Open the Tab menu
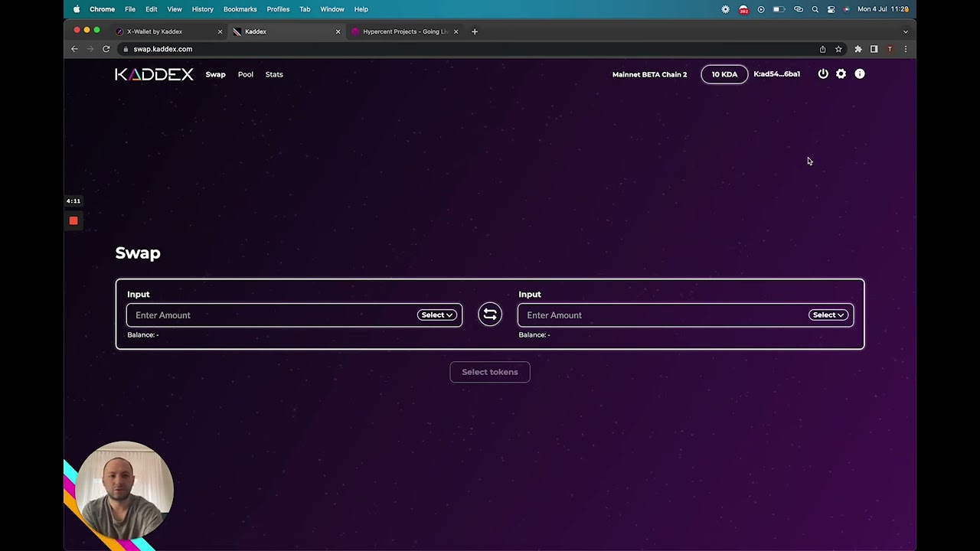Screen dimensions: 980x551 point(305,9)
